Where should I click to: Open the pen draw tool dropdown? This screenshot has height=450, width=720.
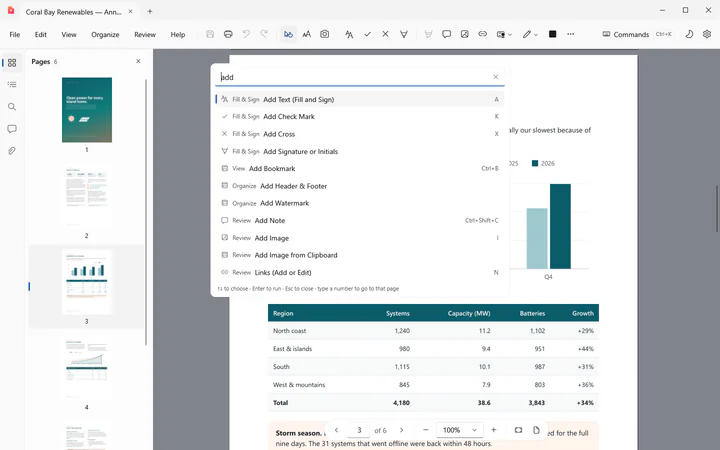[536, 34]
